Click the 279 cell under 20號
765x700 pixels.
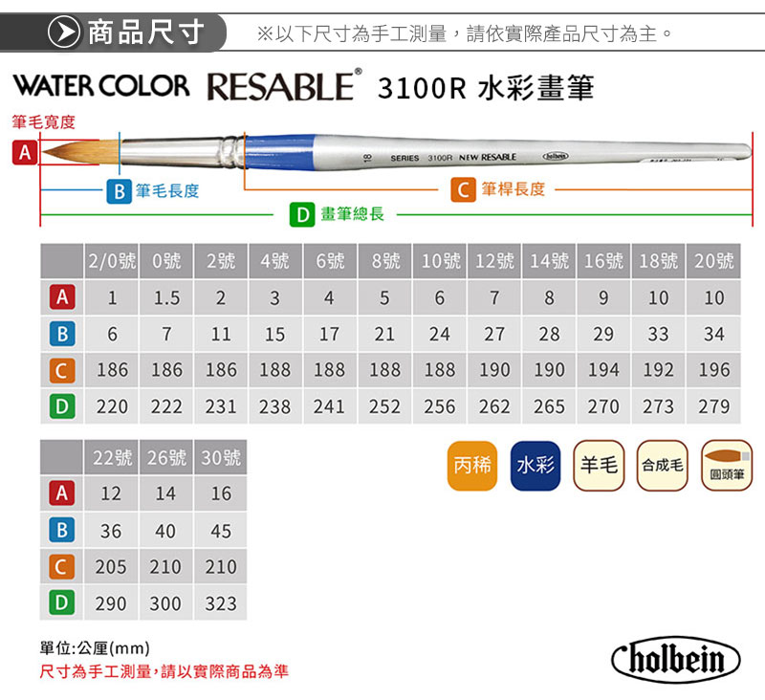click(713, 406)
